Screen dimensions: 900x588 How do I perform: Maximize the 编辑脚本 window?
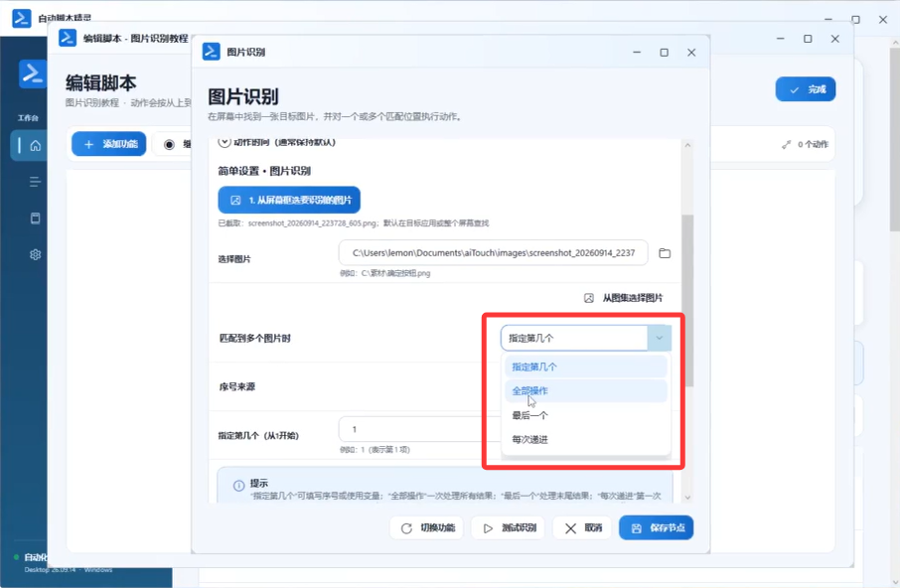(808, 39)
